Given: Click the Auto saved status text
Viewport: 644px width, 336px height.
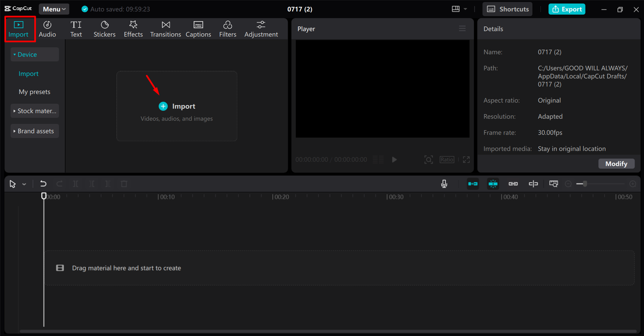Looking at the screenshot, I should 120,9.
